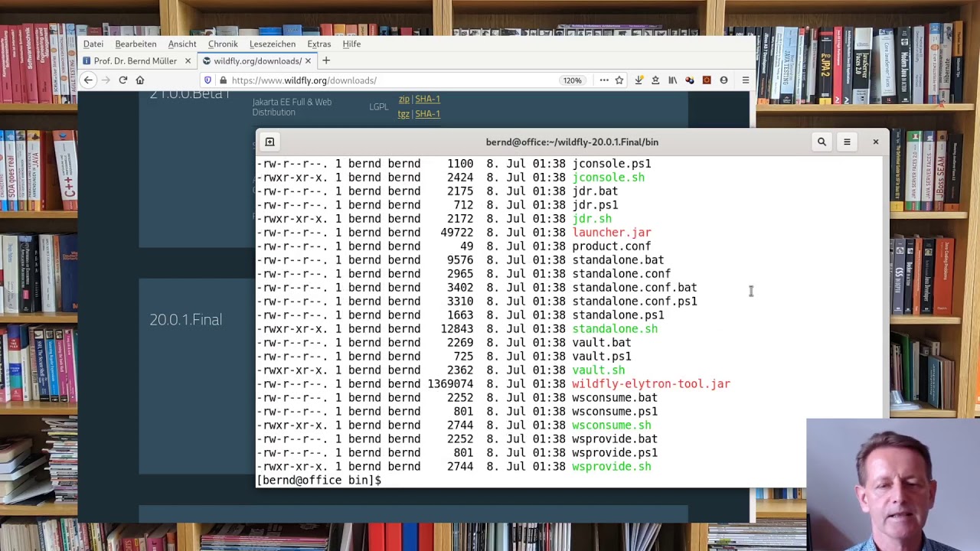Open the Firefox downloads arrow panel
This screenshot has height=551, width=980.
[639, 80]
